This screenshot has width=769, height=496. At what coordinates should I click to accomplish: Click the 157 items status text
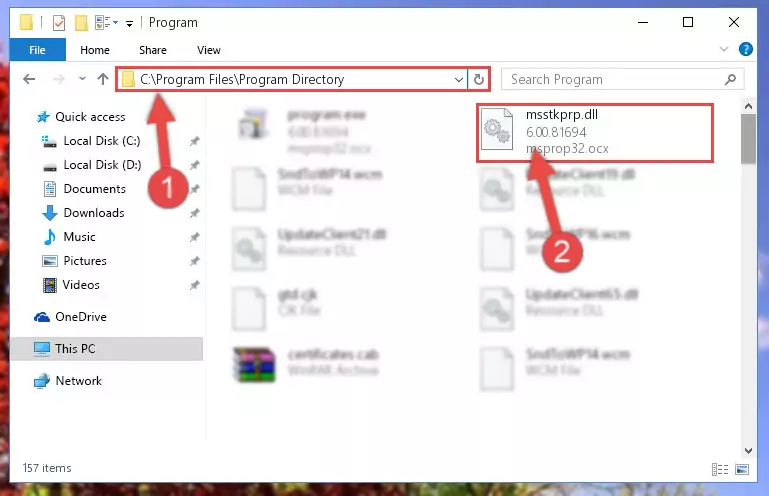coord(47,468)
